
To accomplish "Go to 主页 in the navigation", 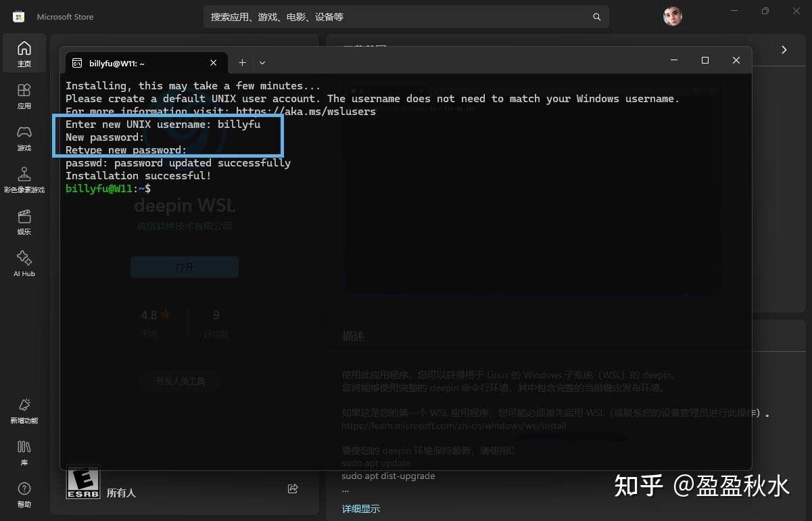I will 24,53.
